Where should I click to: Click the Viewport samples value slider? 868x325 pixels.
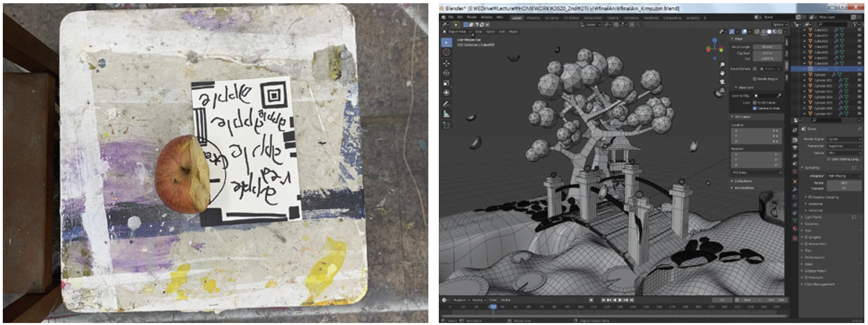coord(844,188)
